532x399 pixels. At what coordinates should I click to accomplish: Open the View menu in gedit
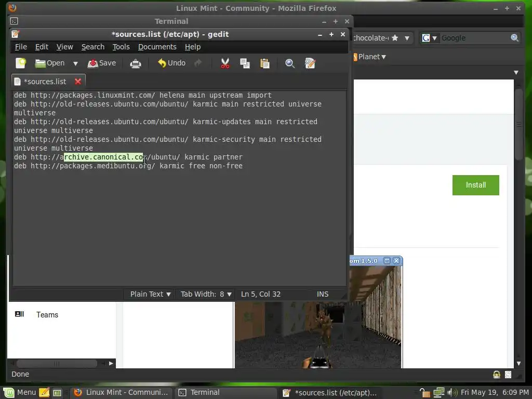click(64, 47)
